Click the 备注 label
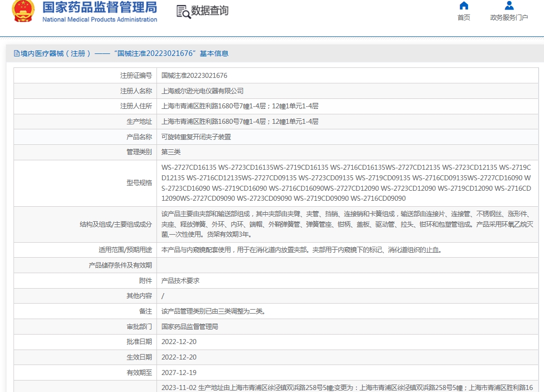544x392 pixels. point(145,311)
